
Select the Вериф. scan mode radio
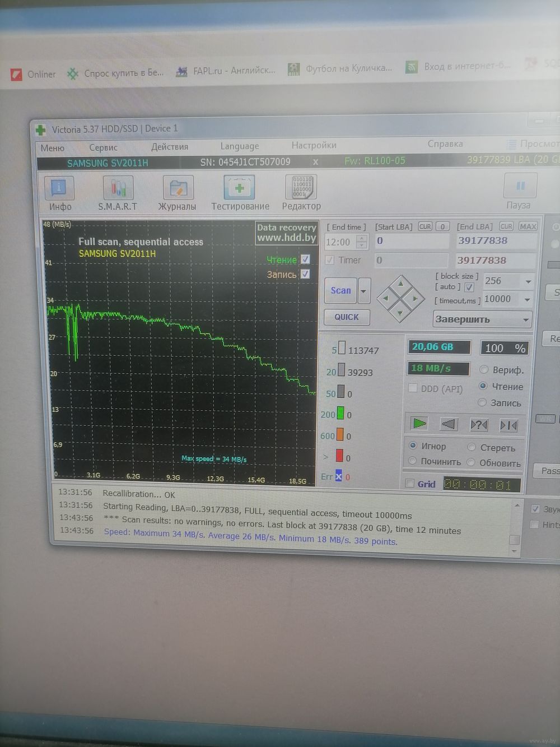[484, 369]
